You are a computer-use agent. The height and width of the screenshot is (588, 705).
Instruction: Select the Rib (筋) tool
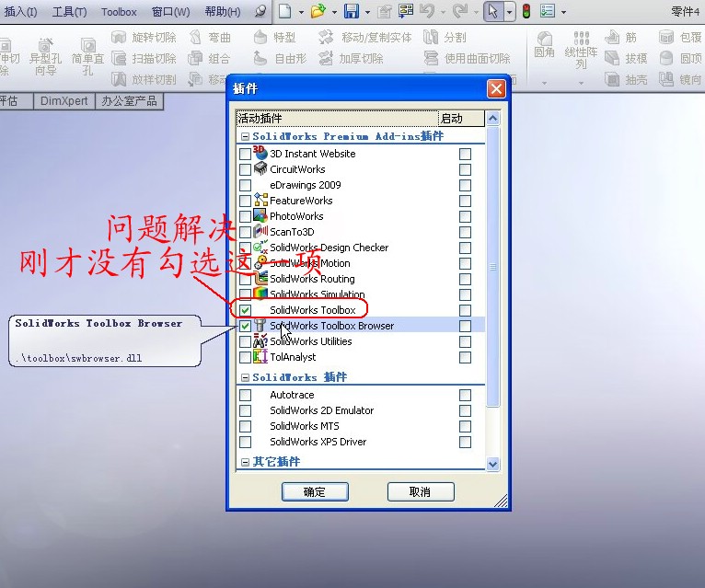[x=621, y=38]
